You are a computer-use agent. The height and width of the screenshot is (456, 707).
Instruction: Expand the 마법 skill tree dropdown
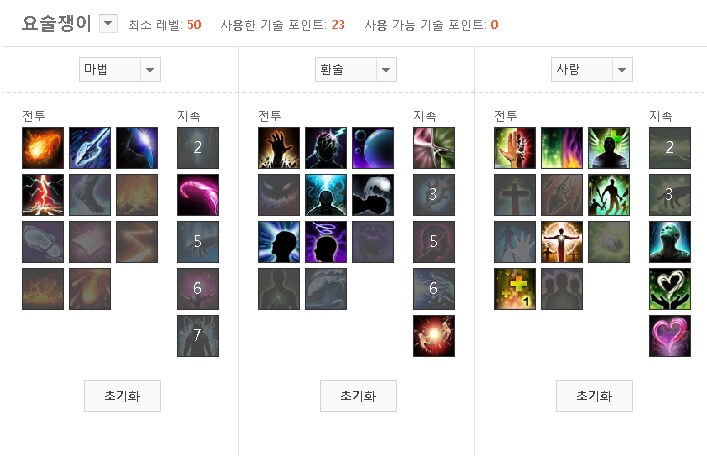click(x=150, y=69)
